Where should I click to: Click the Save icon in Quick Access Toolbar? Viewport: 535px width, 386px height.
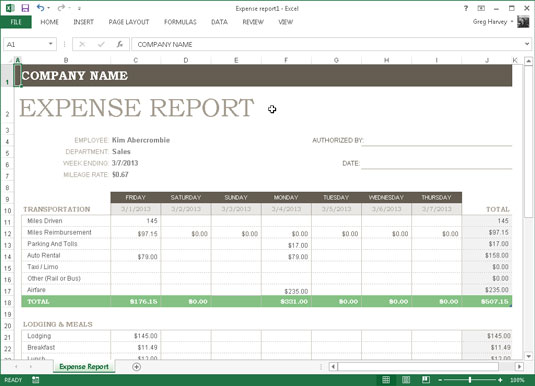(x=25, y=8)
